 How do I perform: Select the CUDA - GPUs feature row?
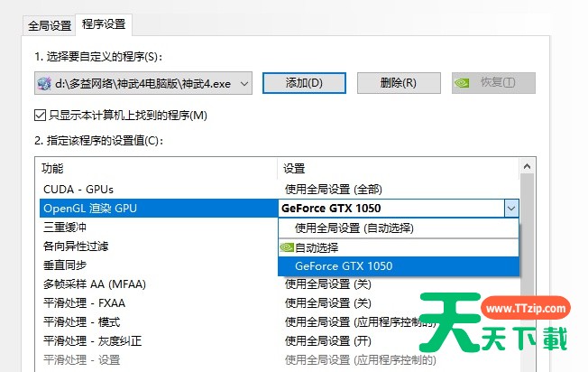pyautogui.click(x=280, y=190)
